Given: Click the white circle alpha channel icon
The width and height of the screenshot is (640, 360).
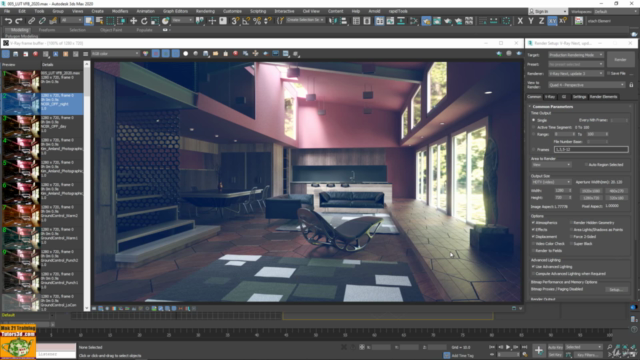Looking at the screenshot, I should click(186, 54).
